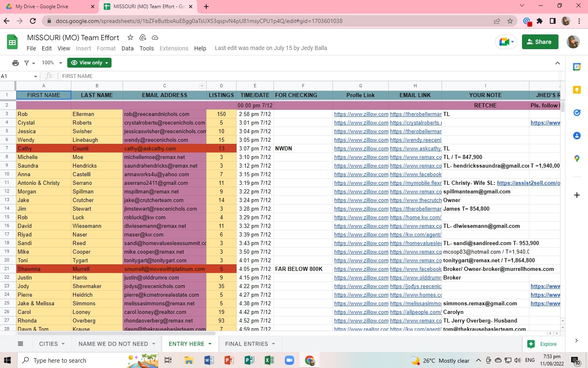
Task: Select column F header
Action: pyautogui.click(x=303, y=86)
